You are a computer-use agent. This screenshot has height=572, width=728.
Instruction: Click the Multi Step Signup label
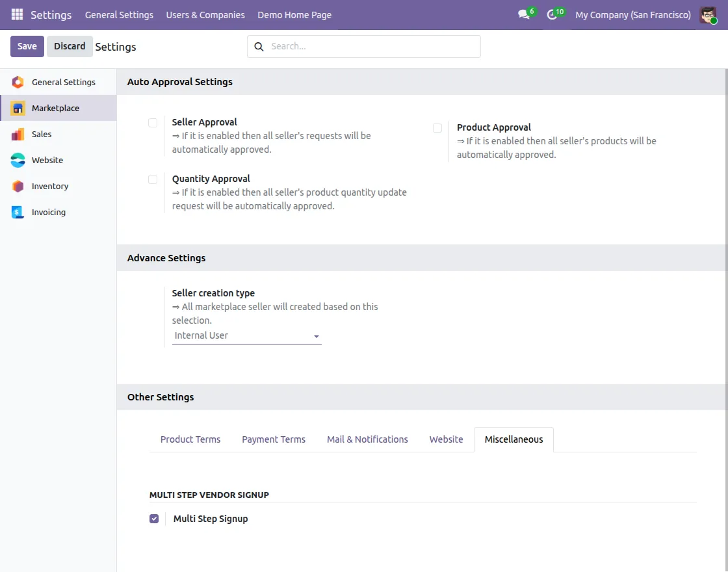click(x=211, y=519)
